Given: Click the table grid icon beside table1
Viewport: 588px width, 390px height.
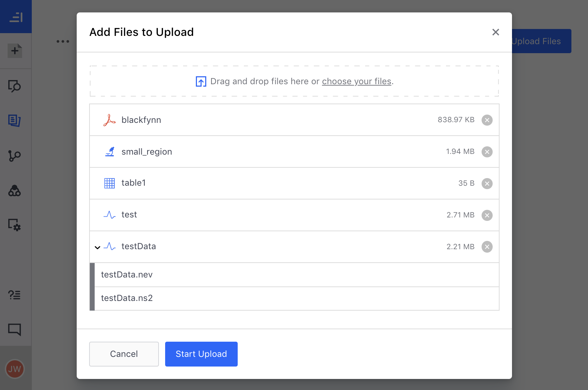Looking at the screenshot, I should pos(110,183).
